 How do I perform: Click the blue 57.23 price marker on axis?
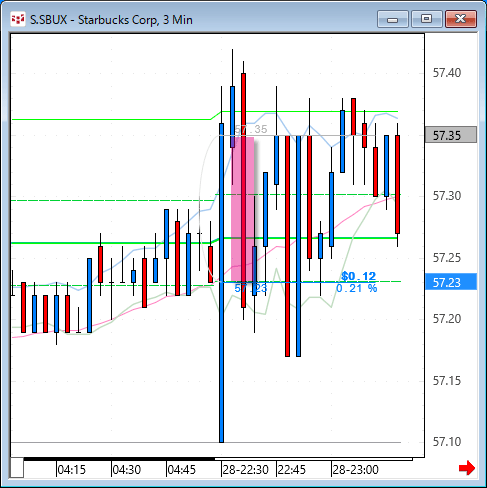click(x=451, y=282)
